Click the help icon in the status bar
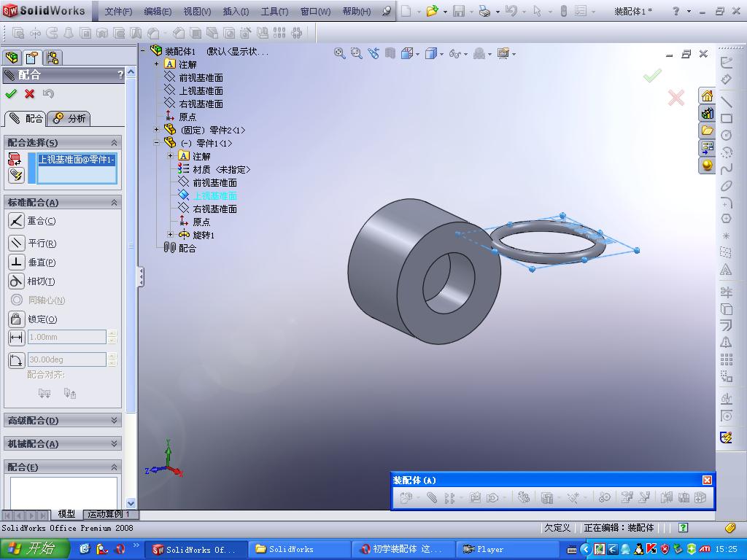Viewport: 747px width, 560px height. point(683,527)
